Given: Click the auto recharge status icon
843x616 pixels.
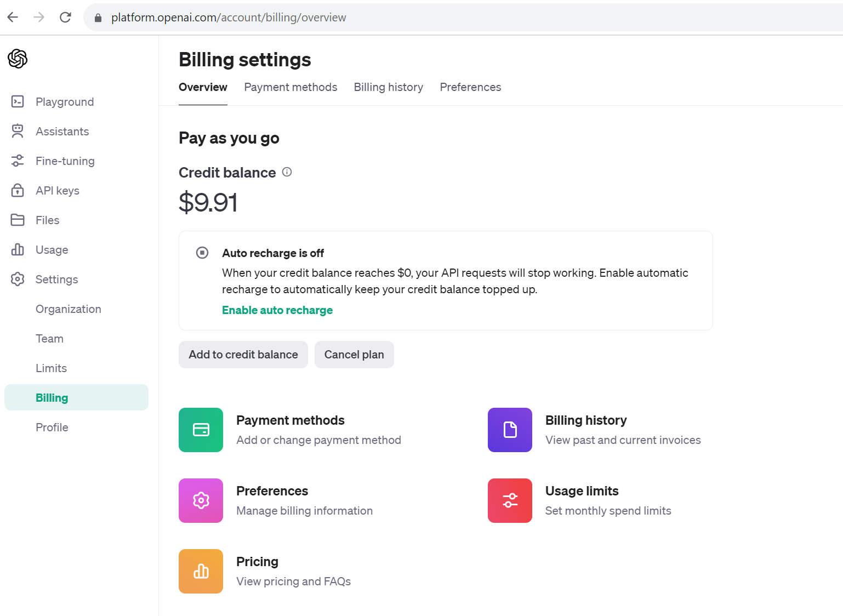Looking at the screenshot, I should [202, 253].
